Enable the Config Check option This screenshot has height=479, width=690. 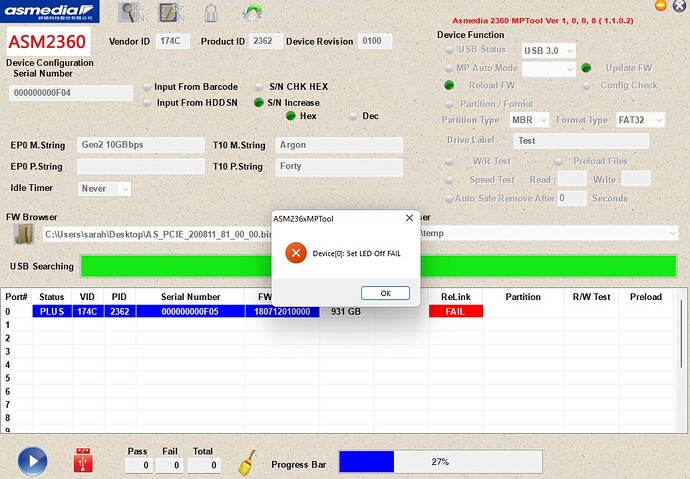(x=586, y=86)
